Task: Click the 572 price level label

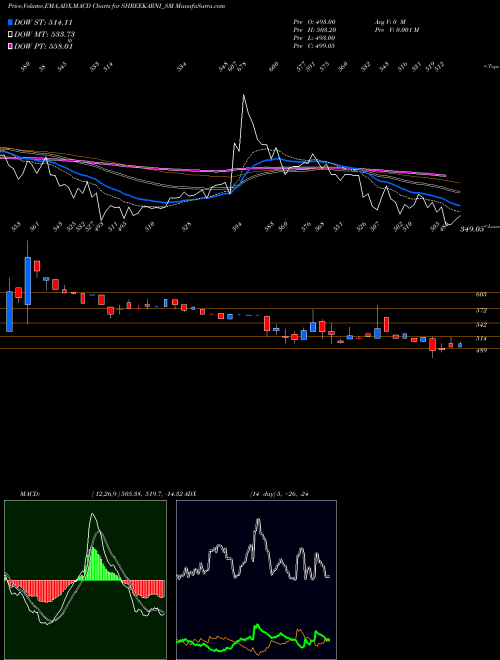Action: [481, 311]
